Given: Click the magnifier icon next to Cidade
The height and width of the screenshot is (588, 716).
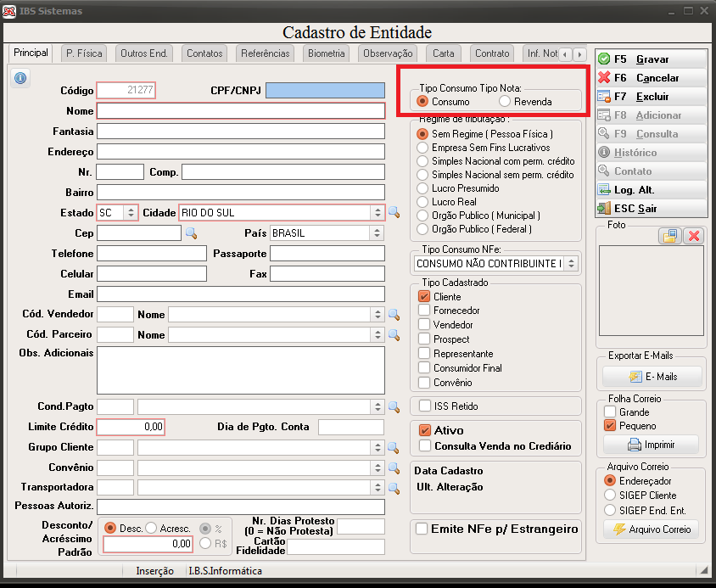Looking at the screenshot, I should (x=394, y=212).
